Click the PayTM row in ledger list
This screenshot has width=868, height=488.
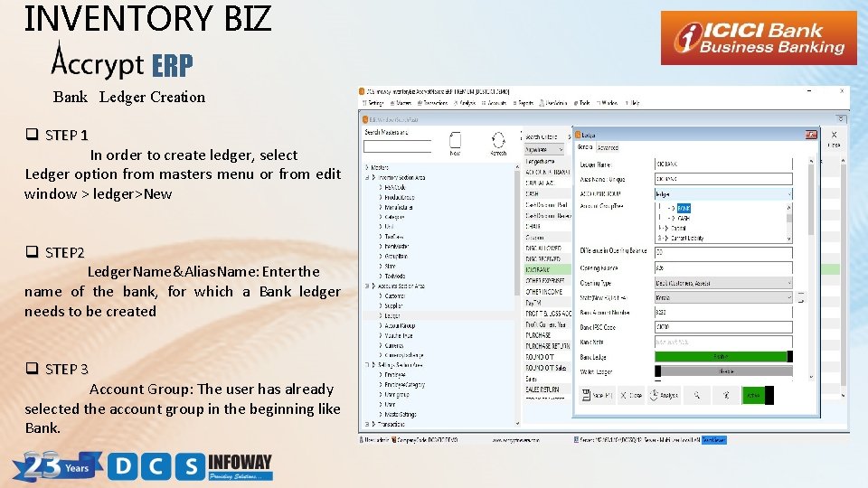[x=548, y=303]
